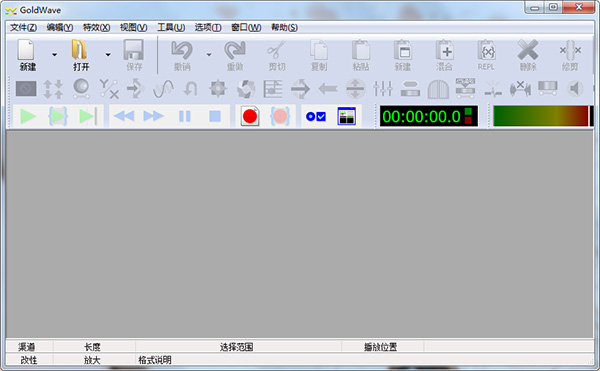The height and width of the screenshot is (371, 600).
Task: Open the dropdown arrow next to New
Action: click(54, 55)
